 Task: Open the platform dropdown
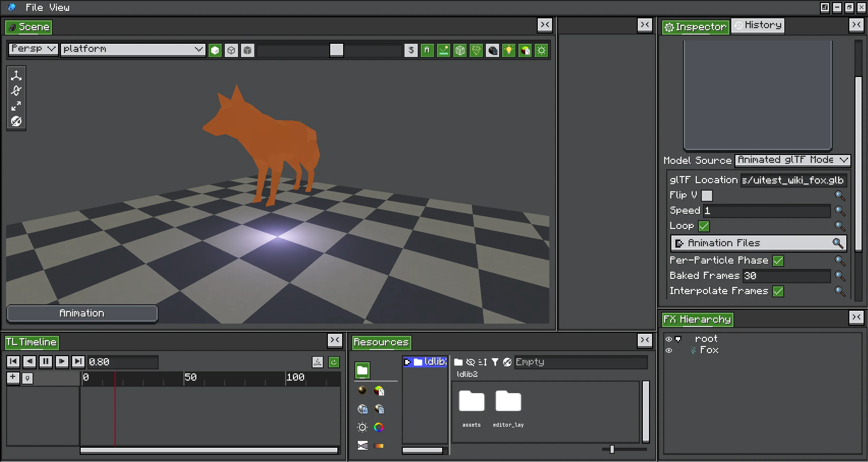coord(133,50)
